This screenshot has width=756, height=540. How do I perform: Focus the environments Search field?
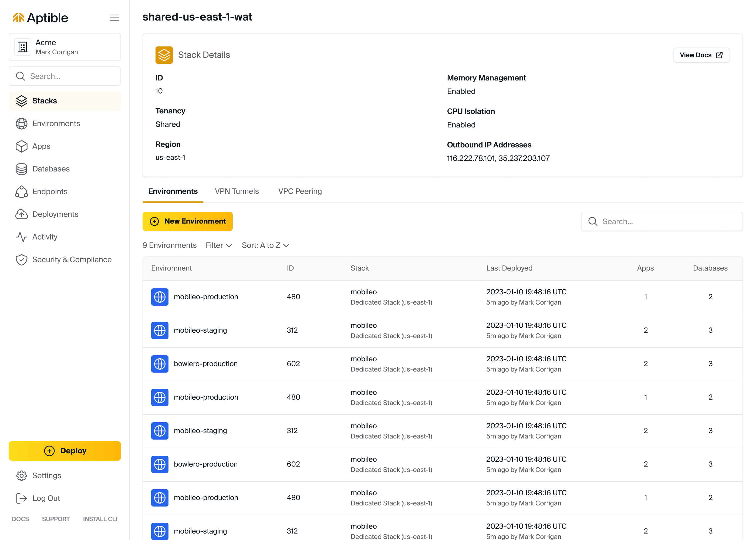(662, 221)
